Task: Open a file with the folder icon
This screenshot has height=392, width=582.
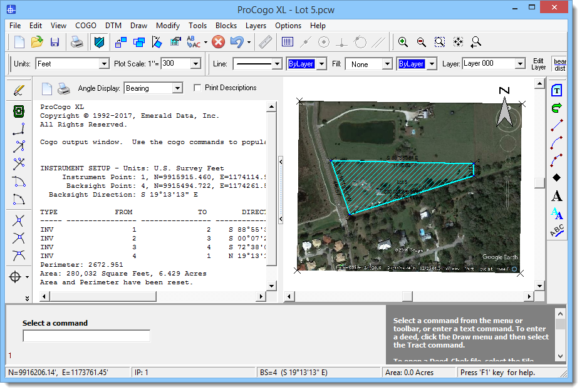Action: pos(37,42)
